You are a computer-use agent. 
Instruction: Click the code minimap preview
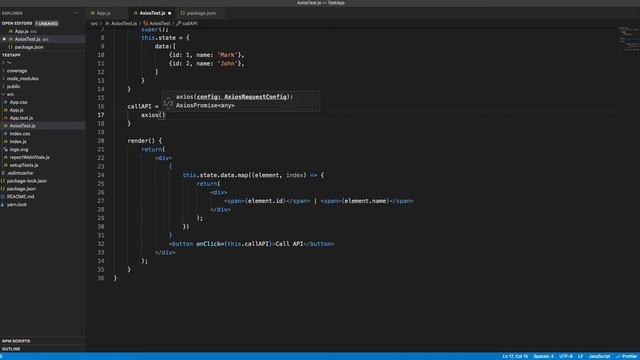pos(629,39)
